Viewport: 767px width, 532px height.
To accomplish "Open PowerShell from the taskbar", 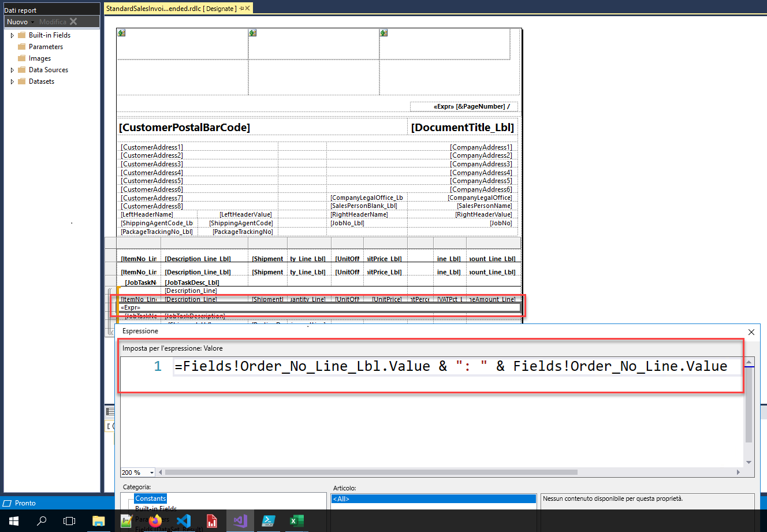I will pos(268,521).
